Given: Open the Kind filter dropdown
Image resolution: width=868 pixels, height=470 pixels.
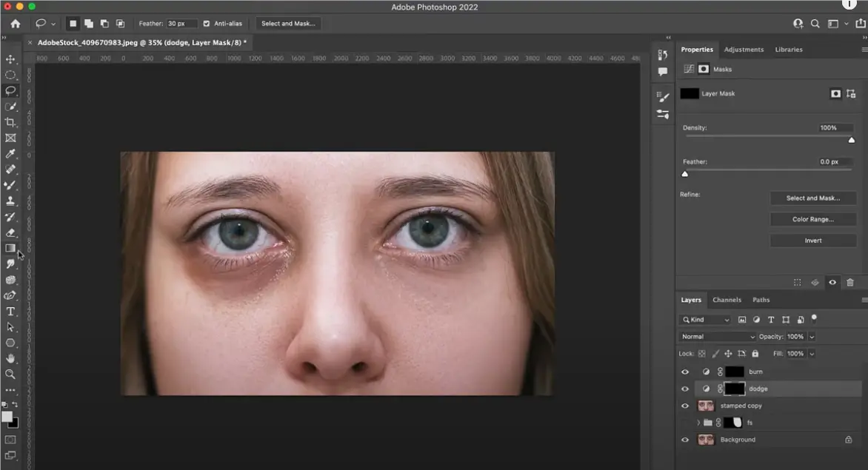Looking at the screenshot, I should [x=705, y=320].
